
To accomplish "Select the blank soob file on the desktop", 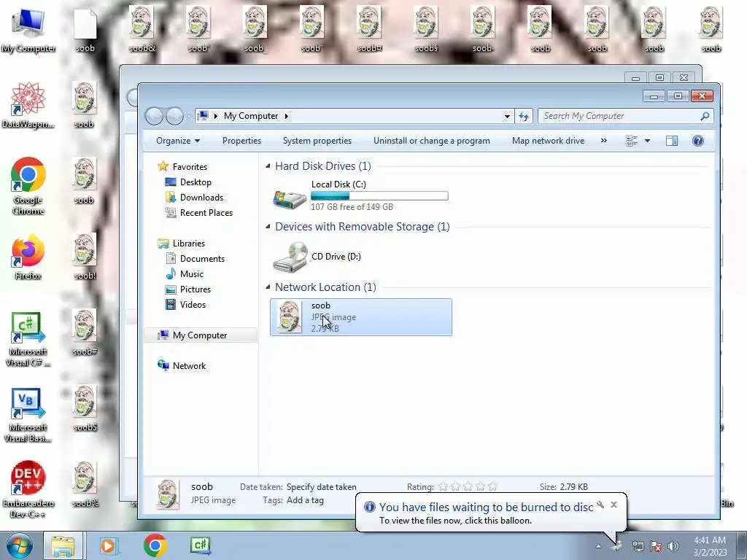I will 85,30.
